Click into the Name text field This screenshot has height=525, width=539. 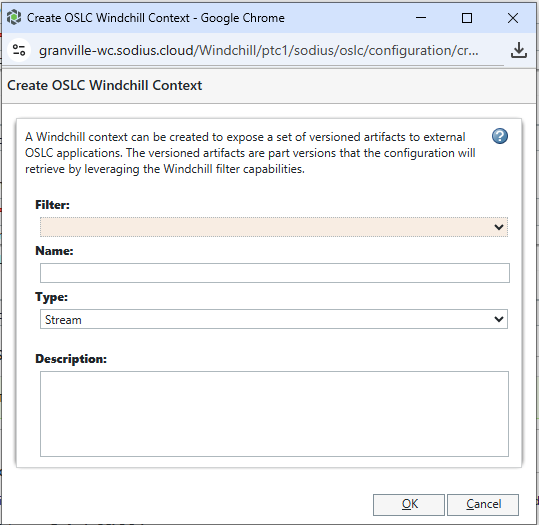[x=275, y=273]
